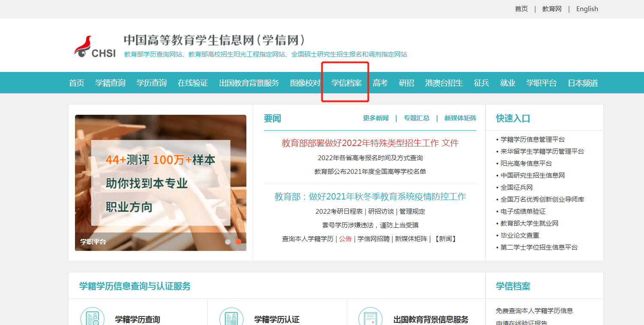644x325 pixels.
Task: Open the 学历查询 nav item
Action: (152, 83)
